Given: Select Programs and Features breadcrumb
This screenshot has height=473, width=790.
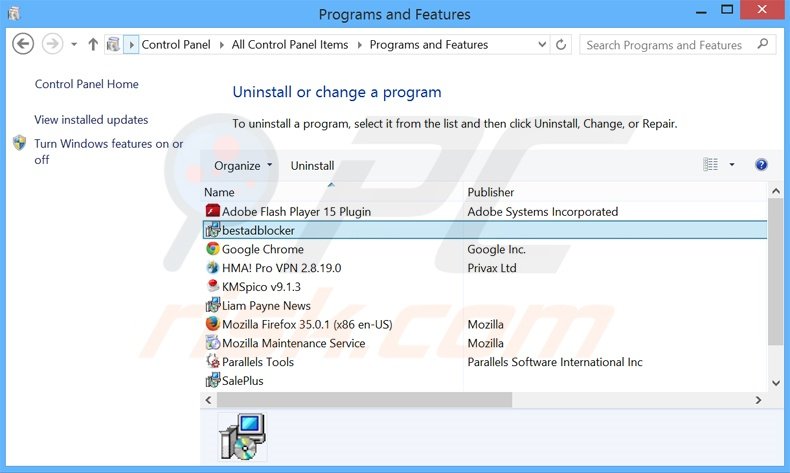Looking at the screenshot, I should click(x=429, y=44).
